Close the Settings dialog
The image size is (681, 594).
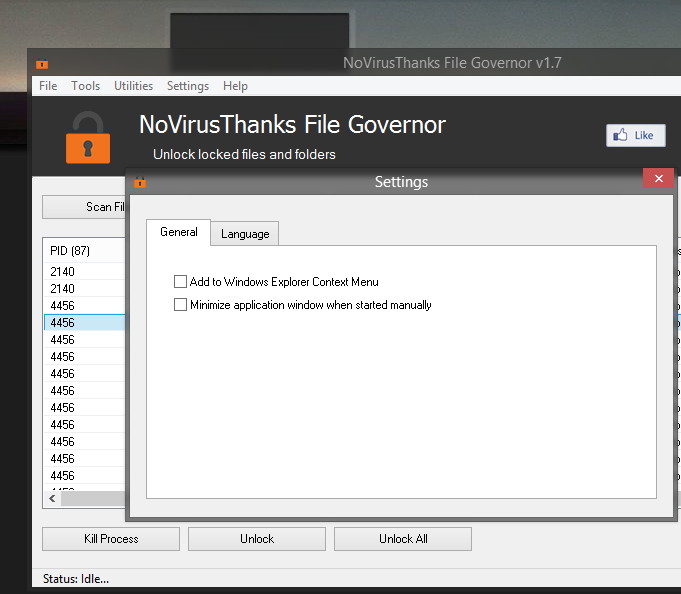(658, 178)
